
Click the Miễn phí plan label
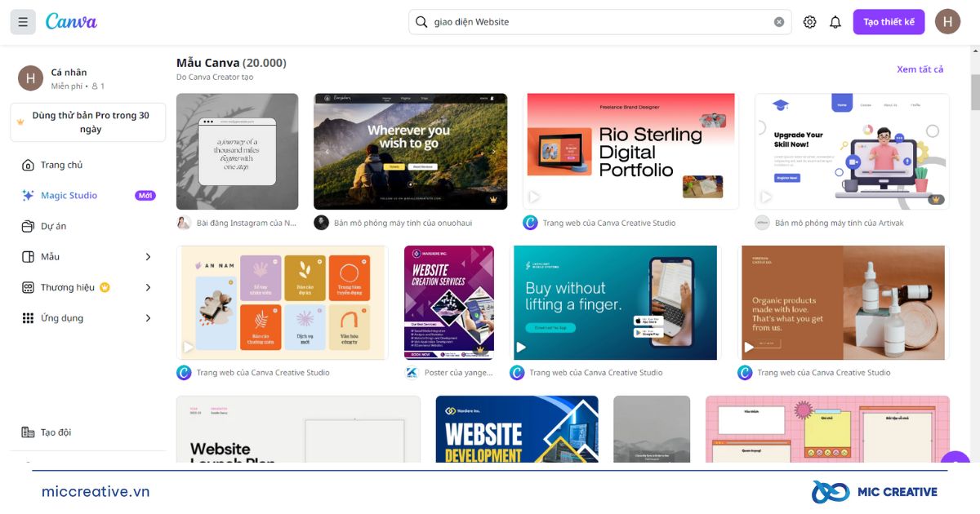click(67, 86)
